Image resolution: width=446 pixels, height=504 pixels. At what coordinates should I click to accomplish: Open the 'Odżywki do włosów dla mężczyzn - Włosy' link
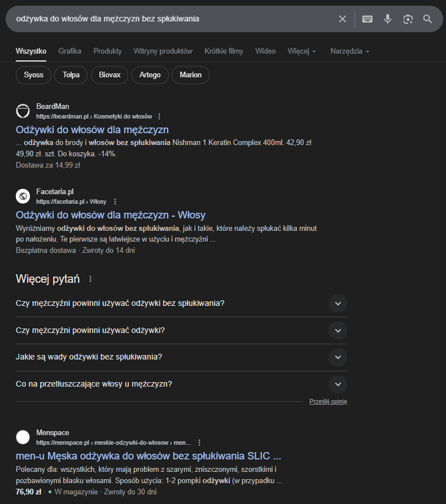[x=110, y=215]
